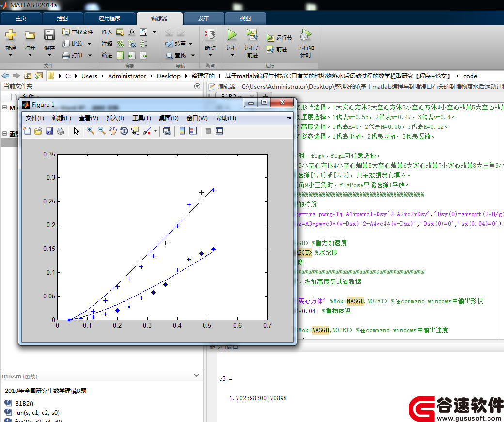504x422 pixels.
Task: Toggle the Data Cursor tool in Figure 1
Action: point(135,131)
